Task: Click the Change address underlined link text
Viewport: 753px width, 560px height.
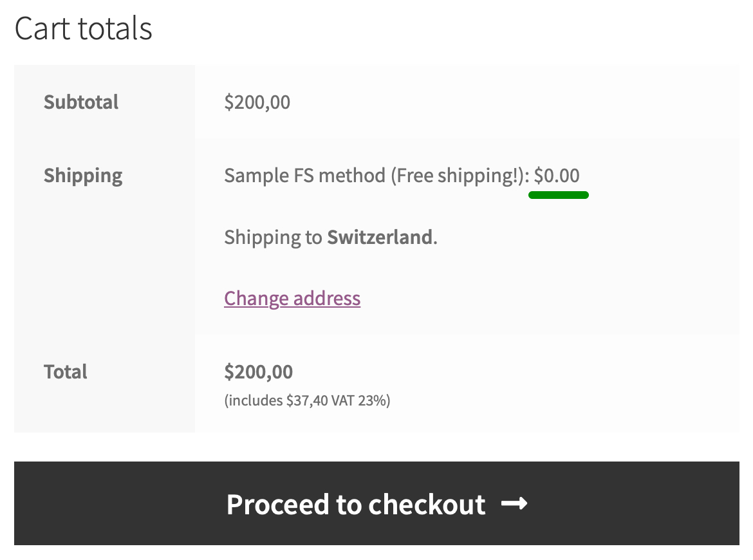Action: pyautogui.click(x=292, y=298)
